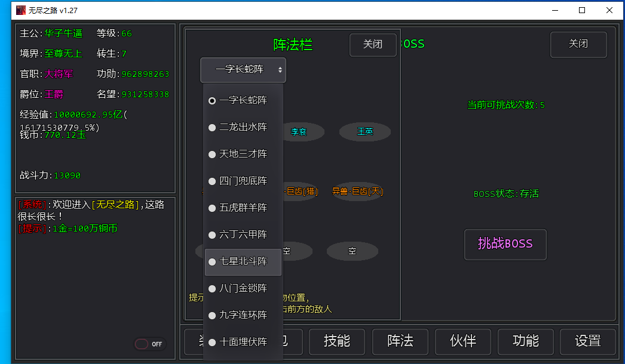
Task: Go to the 功能 tab
Action: [x=525, y=341]
